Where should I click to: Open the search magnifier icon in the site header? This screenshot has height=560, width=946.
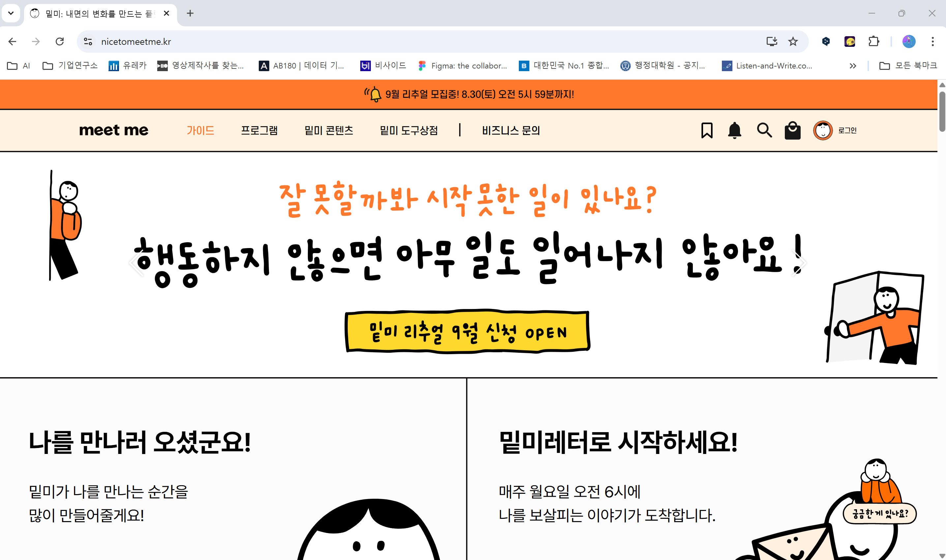764,130
